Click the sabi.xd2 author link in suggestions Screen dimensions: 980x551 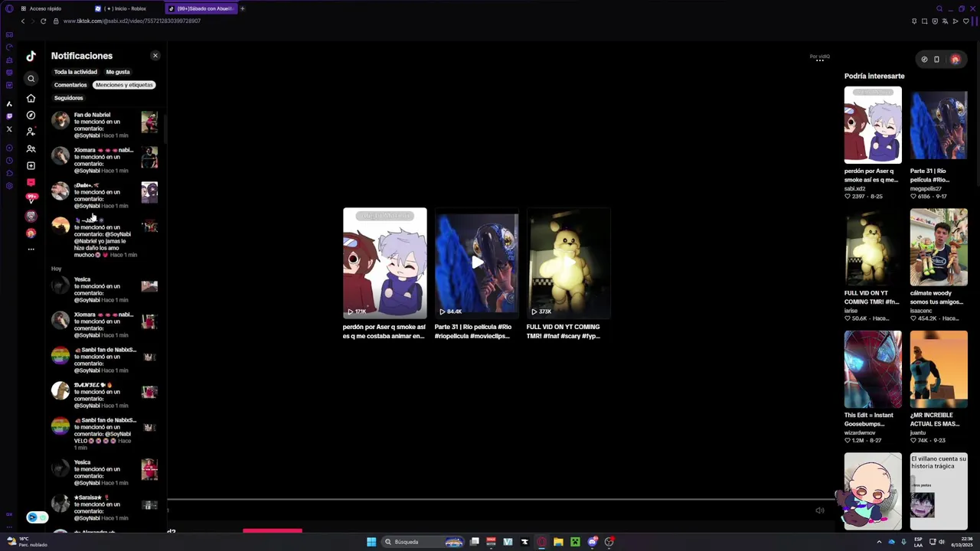tap(854, 188)
